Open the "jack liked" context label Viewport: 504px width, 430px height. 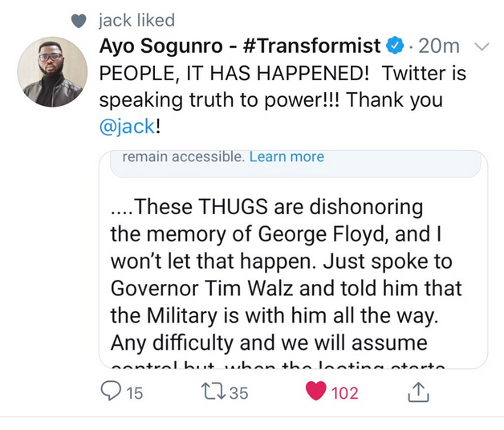[x=136, y=21]
